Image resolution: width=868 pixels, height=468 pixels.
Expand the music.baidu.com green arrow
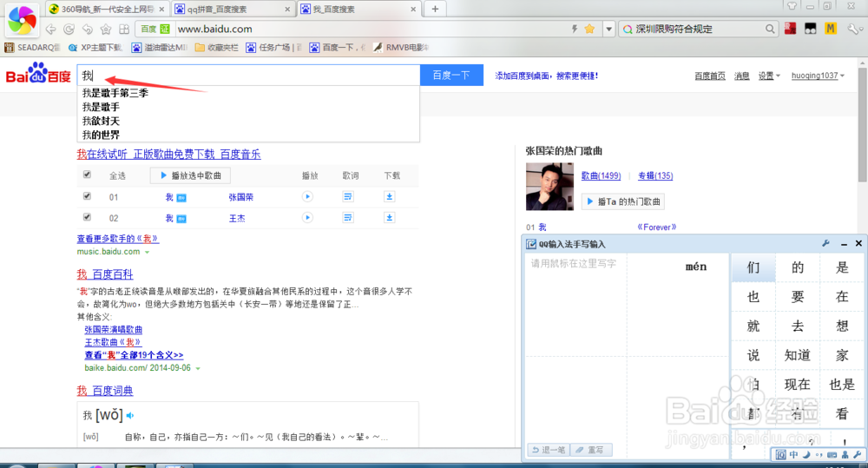[148, 252]
